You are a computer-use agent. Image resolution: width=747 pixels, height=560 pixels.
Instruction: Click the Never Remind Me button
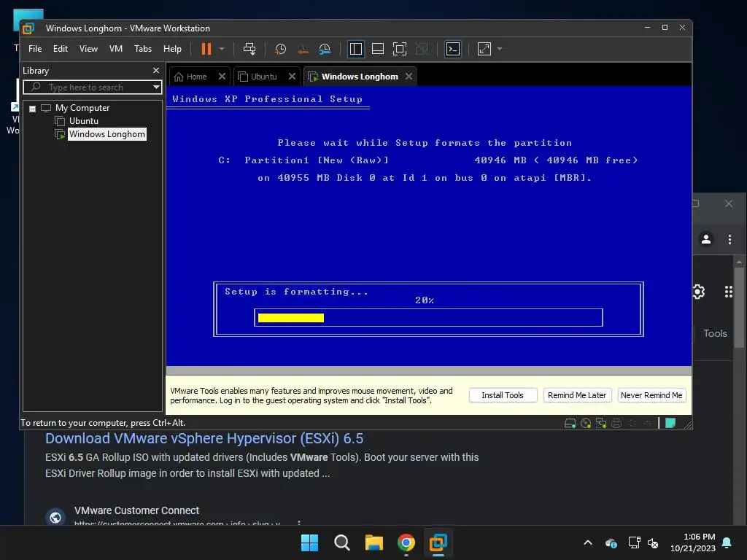coord(651,395)
